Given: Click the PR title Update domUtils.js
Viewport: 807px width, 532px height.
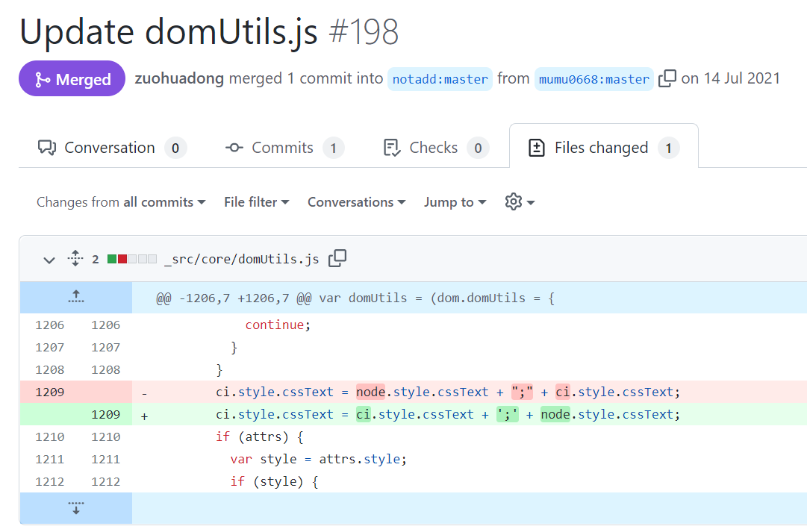Looking at the screenshot, I should point(168,32).
